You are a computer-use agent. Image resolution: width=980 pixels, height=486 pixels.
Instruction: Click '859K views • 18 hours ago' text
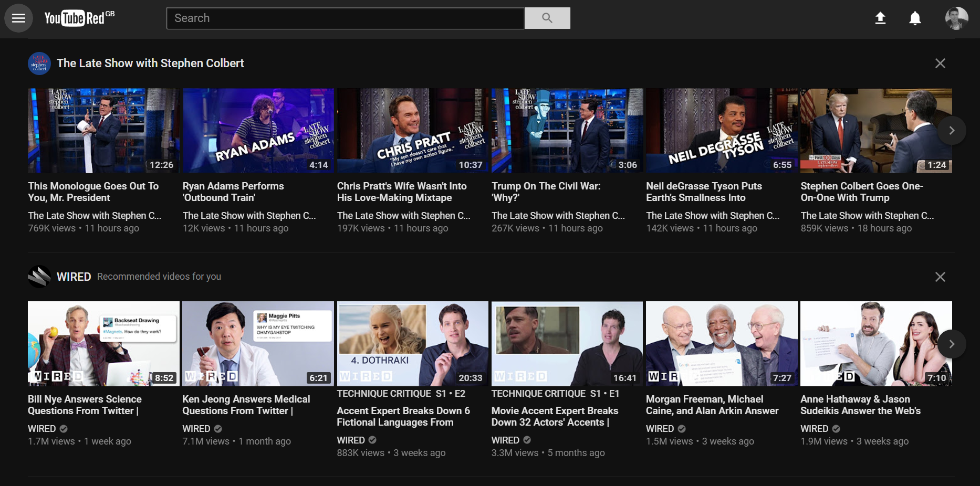[x=856, y=228]
